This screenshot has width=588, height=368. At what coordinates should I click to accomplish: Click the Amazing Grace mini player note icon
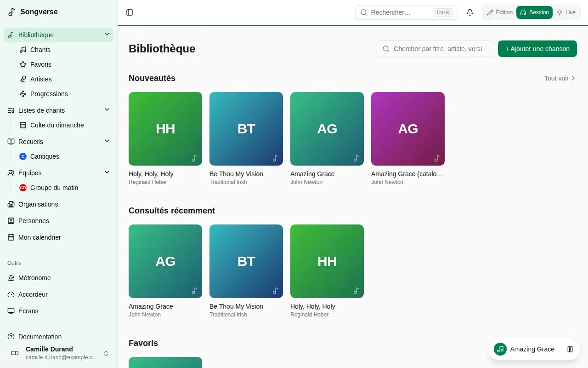tap(500, 349)
